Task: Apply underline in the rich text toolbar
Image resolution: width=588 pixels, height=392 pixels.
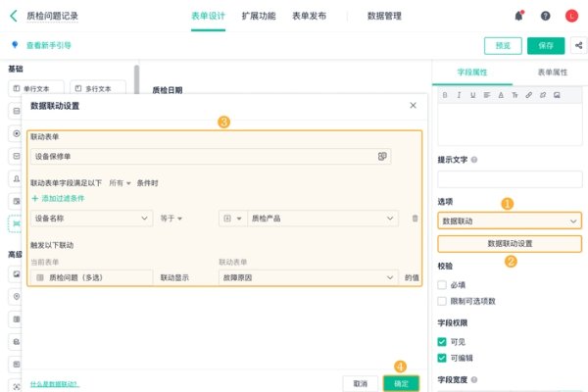Action: [x=473, y=95]
